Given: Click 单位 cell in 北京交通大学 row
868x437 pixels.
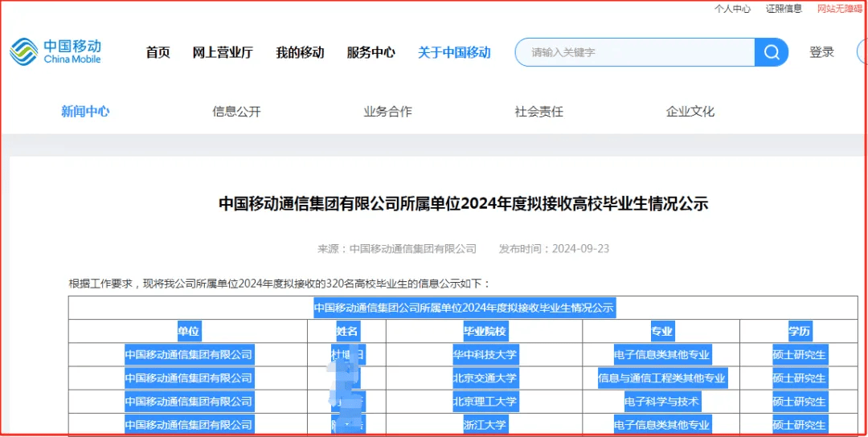Looking at the screenshot, I should (x=189, y=378).
